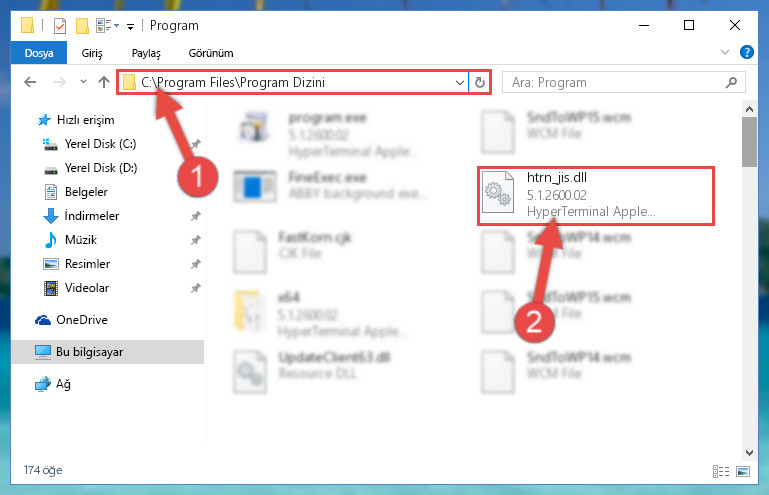The image size is (769, 495).
Task: Unpin Resimler using its pin icon
Action: pyautogui.click(x=196, y=264)
